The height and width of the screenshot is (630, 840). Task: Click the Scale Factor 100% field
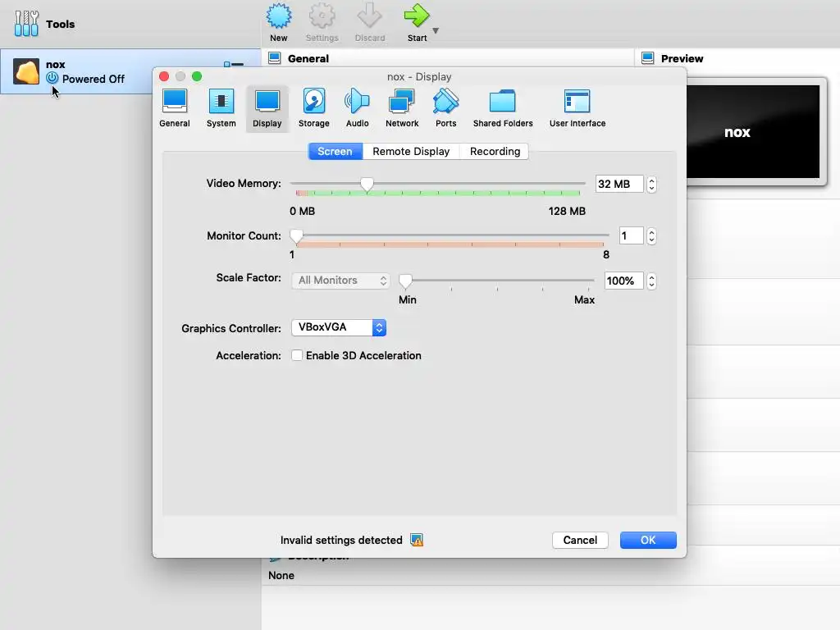click(x=623, y=281)
